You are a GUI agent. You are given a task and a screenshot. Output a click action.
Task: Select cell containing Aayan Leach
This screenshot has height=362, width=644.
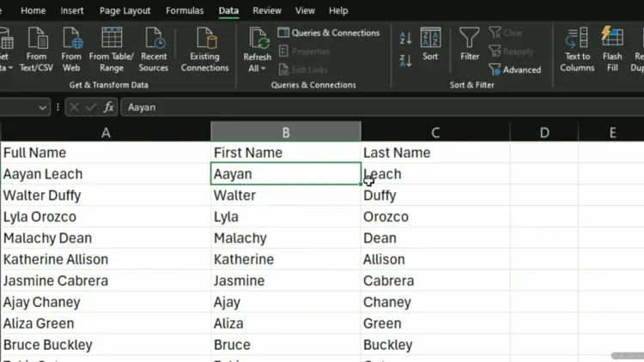[106, 174]
